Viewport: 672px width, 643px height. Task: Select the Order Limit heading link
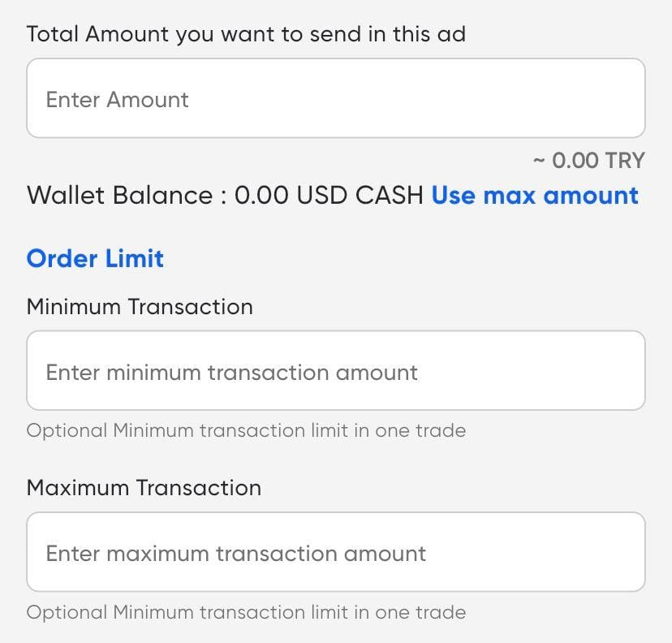coord(95,259)
